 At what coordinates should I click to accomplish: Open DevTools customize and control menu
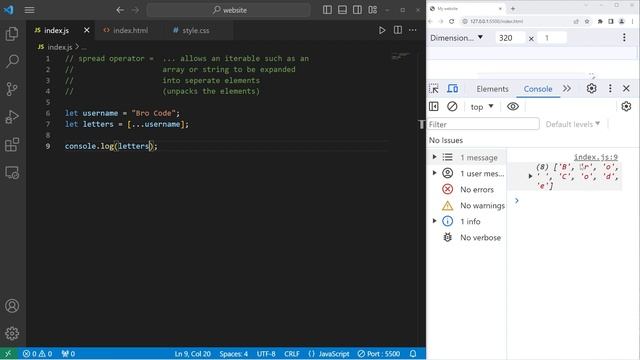click(x=610, y=88)
